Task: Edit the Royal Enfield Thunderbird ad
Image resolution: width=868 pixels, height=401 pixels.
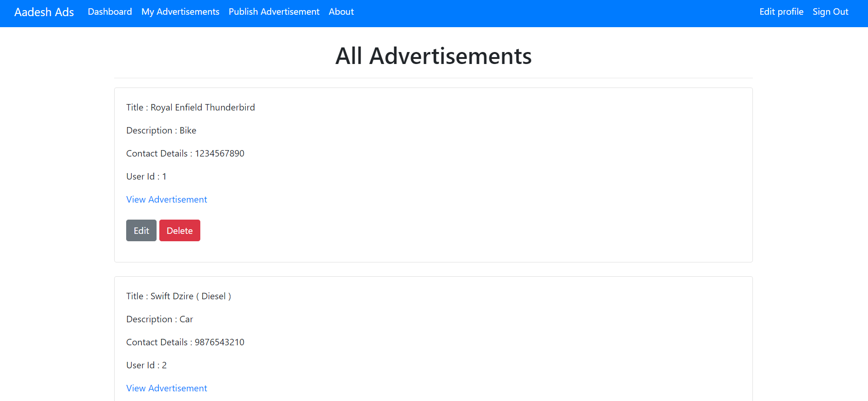Action: 141,230
